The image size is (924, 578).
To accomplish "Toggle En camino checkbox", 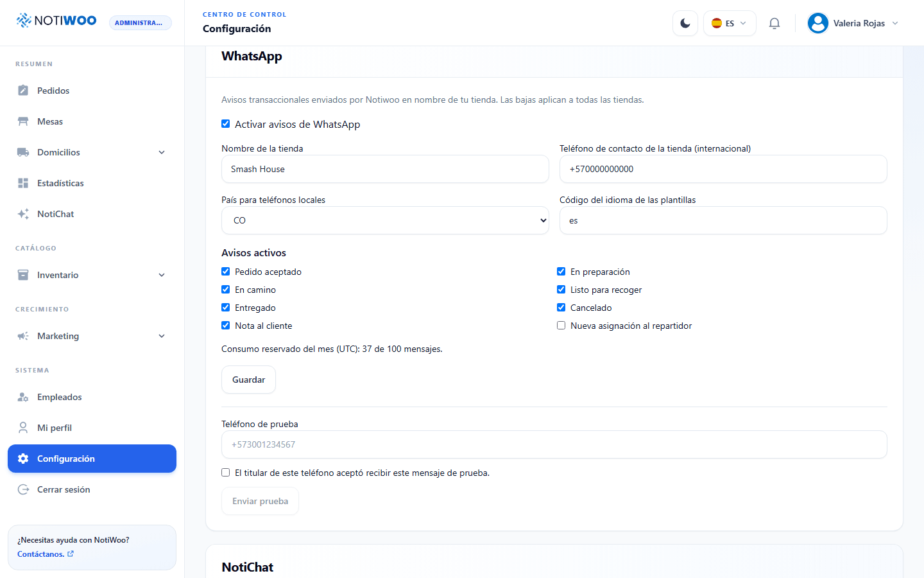I will coord(226,290).
